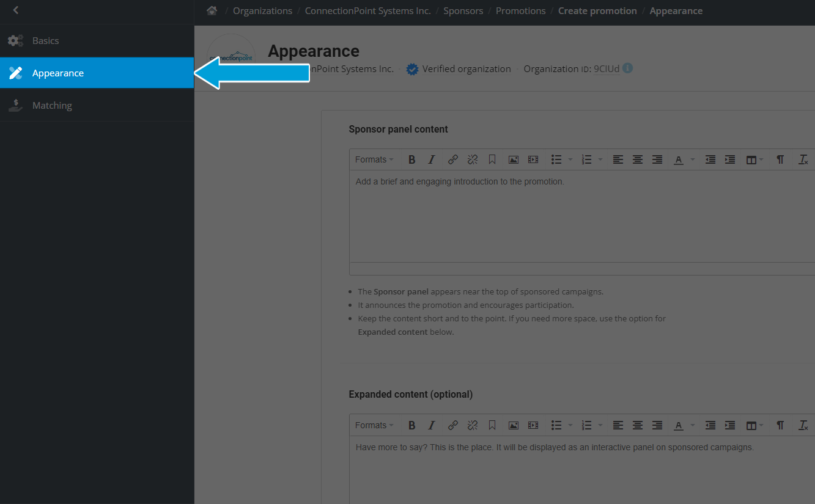815x504 pixels.
Task: Click the Verified organization badge icon
Action: (413, 69)
